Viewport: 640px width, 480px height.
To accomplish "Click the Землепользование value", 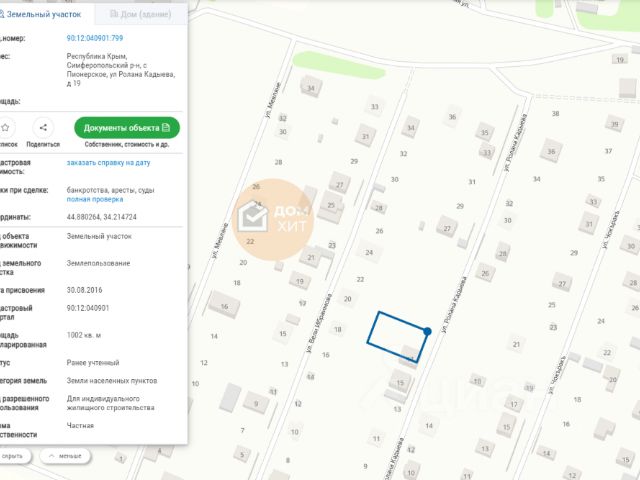I will (98, 263).
